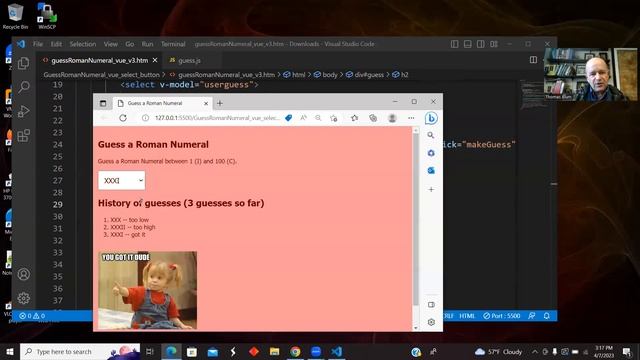Toggle the VS Code panel layout icon
The image size is (640, 360).
click(468, 44)
